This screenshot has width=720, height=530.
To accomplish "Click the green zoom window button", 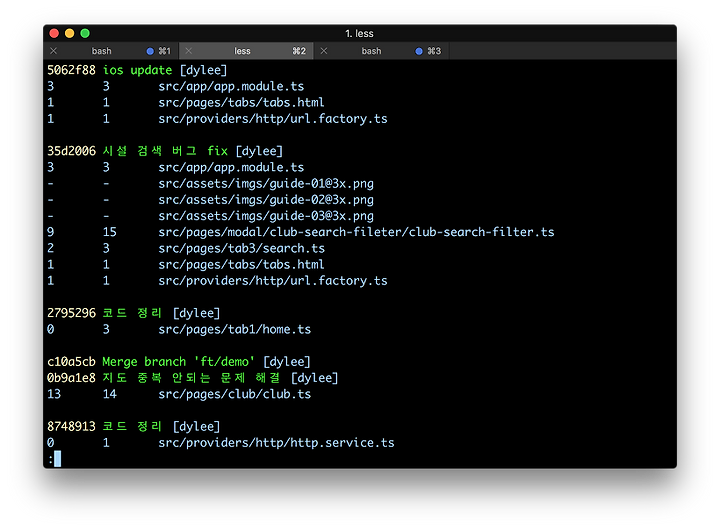I will coord(85,33).
